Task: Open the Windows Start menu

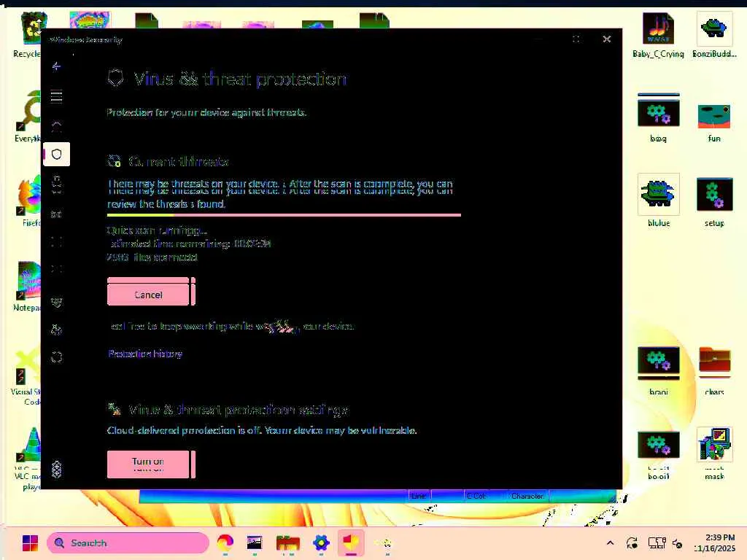Action: click(29, 542)
